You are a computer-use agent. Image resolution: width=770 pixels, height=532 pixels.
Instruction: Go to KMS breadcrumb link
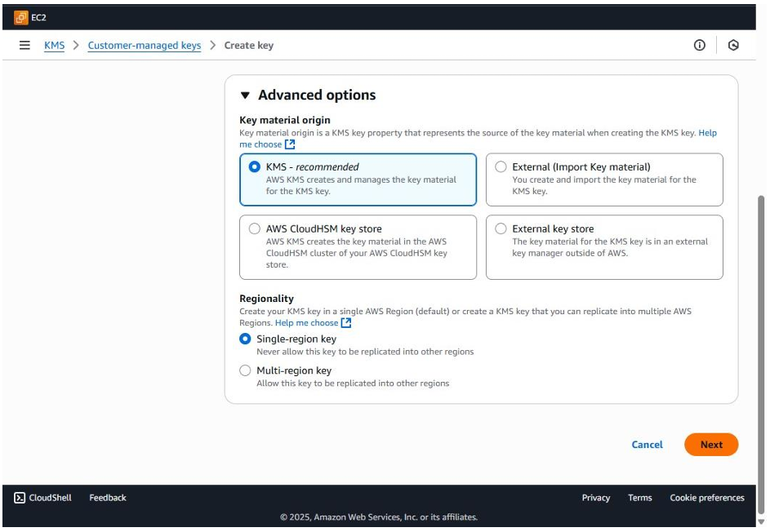click(55, 45)
